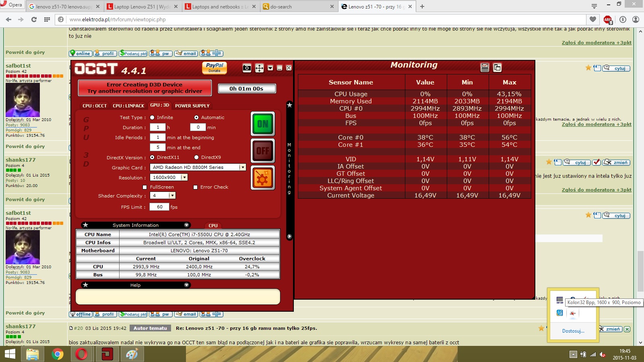Open OCCT options via the orange gear icon

[x=263, y=177]
